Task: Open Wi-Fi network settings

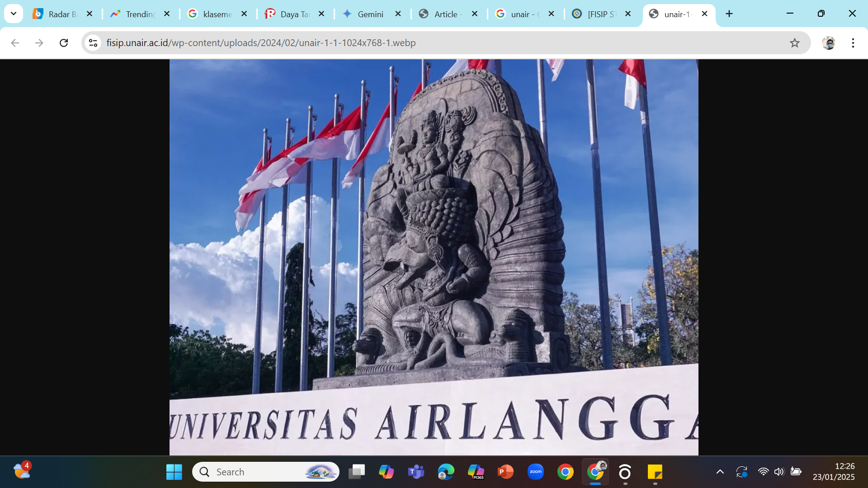Action: click(x=764, y=472)
